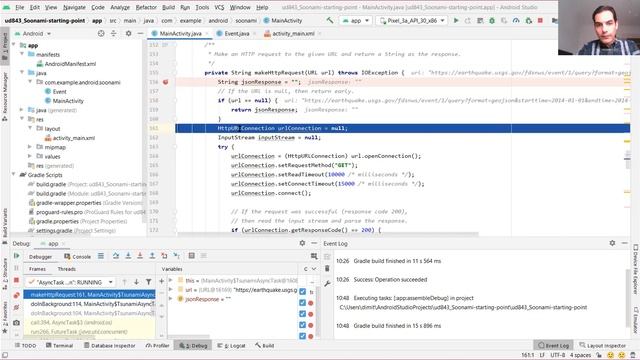The width and height of the screenshot is (640, 360).
Task: Open the Analyze menu
Action: pos(120,7)
